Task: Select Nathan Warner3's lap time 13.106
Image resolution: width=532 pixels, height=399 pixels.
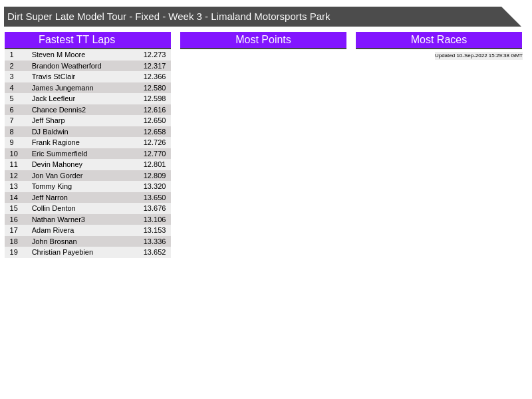Action: (x=154, y=219)
